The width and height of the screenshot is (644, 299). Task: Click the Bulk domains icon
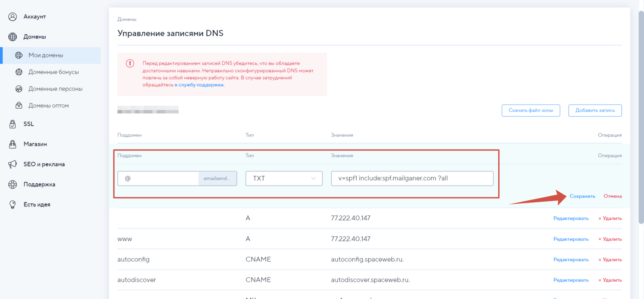click(x=19, y=105)
